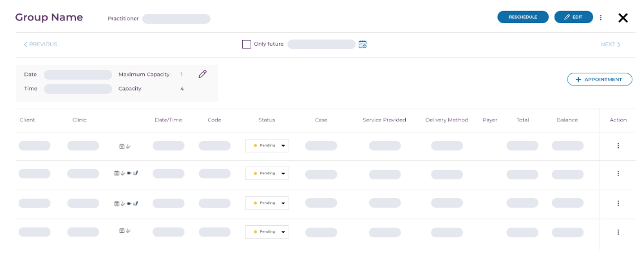Viewport: 644px width, 263px height.
Task: Click the Date value field in summary box
Action: 78,75
